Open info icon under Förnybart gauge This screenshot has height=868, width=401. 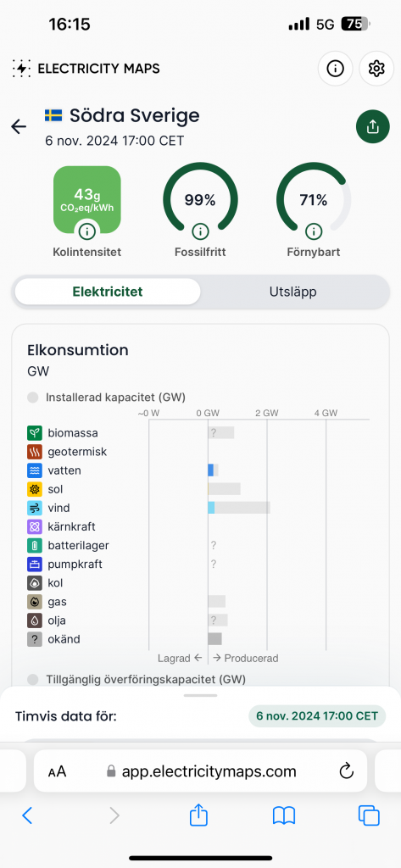click(x=314, y=231)
